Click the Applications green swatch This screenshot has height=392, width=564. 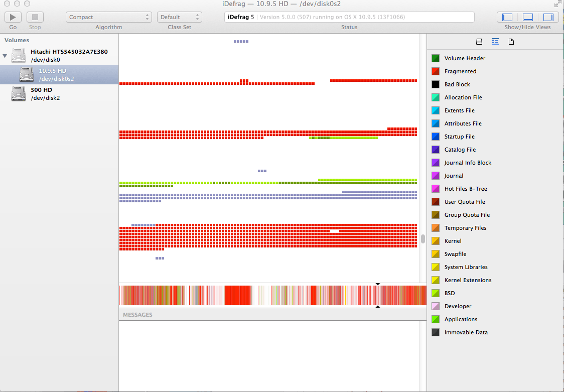[x=436, y=319]
